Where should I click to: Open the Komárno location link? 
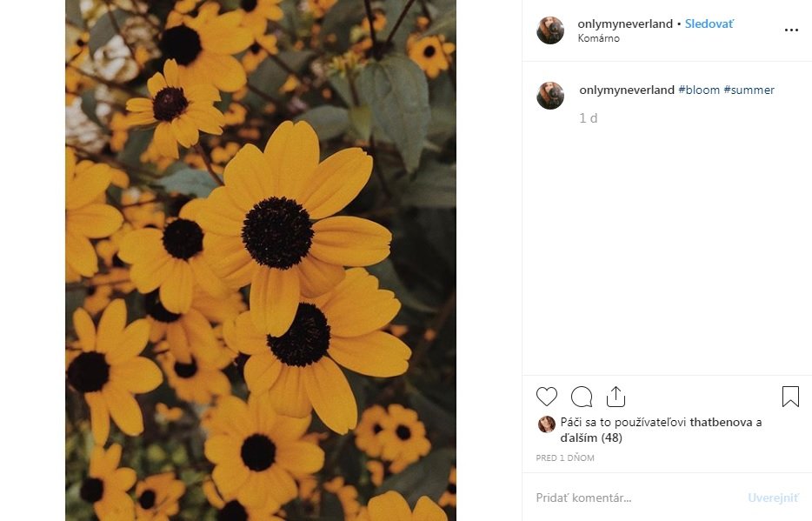coord(598,39)
